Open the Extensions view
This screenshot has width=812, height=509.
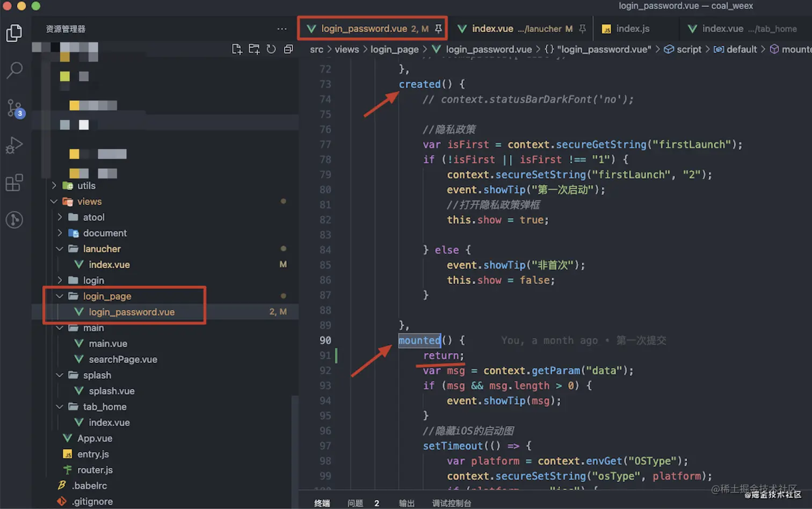pyautogui.click(x=14, y=183)
